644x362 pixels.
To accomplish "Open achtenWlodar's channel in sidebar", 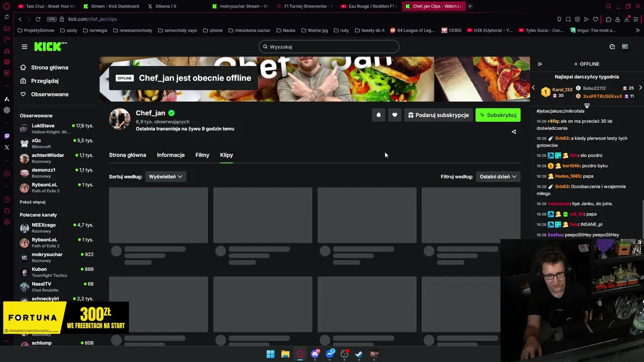I will pyautogui.click(x=56, y=158).
